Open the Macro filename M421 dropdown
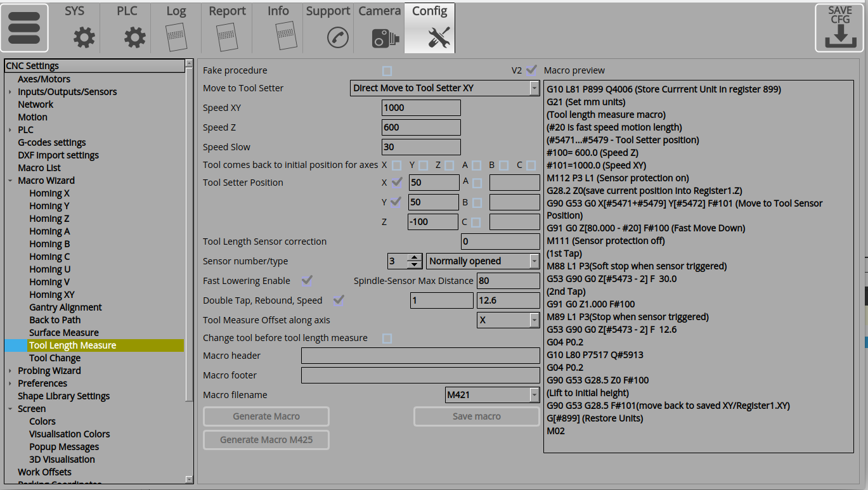Image resolution: width=868 pixels, height=490 pixels. click(534, 395)
